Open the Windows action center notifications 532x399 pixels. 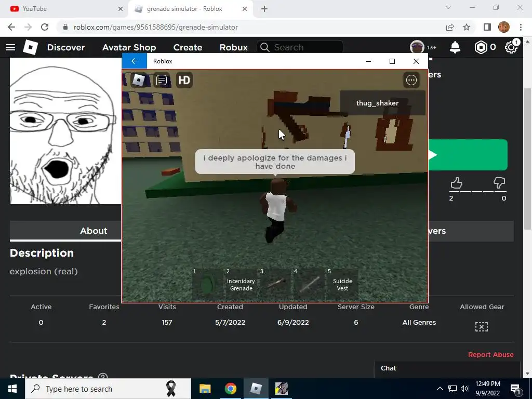pos(516,389)
